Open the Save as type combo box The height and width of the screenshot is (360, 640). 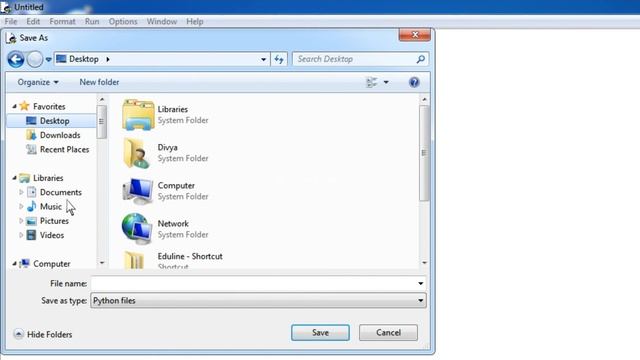click(x=258, y=301)
